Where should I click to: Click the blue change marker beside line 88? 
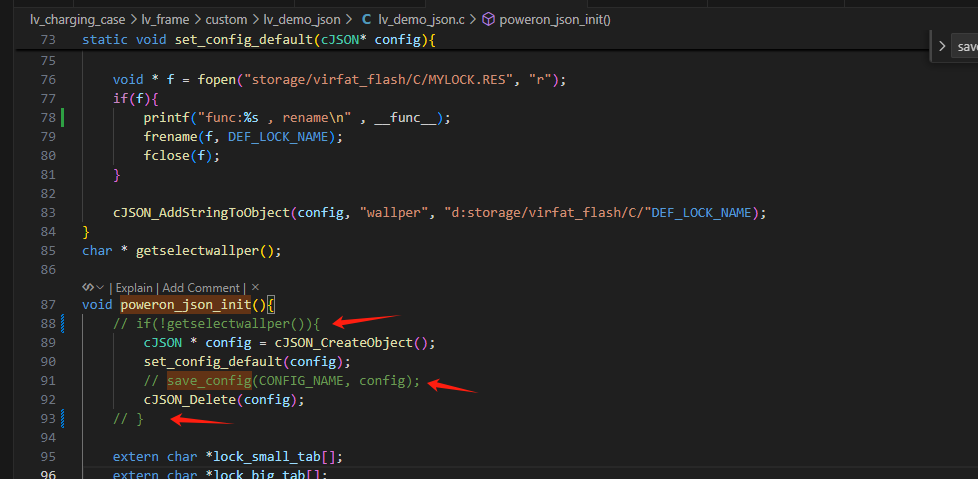(x=62, y=324)
